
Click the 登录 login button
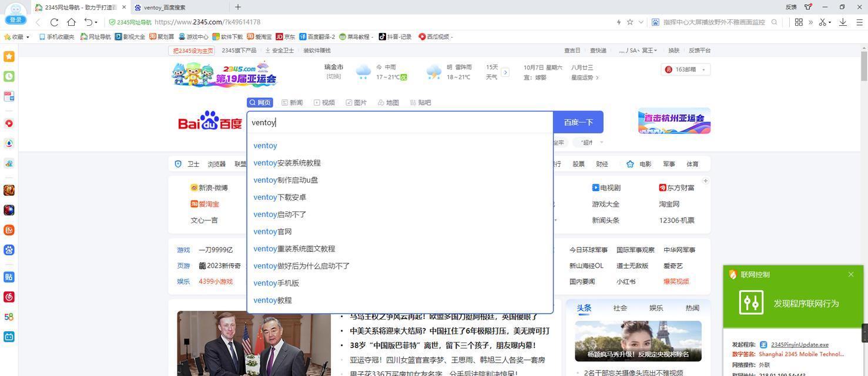tap(15, 20)
